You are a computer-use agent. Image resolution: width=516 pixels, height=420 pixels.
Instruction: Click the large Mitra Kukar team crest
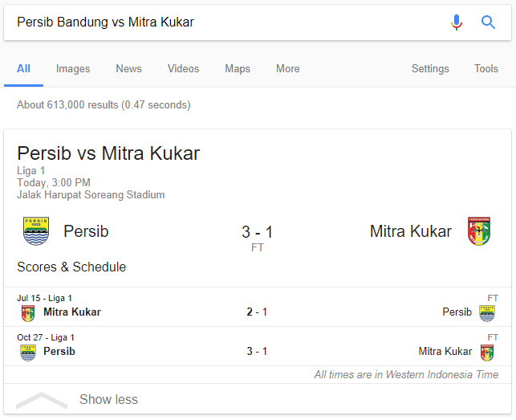tap(479, 231)
